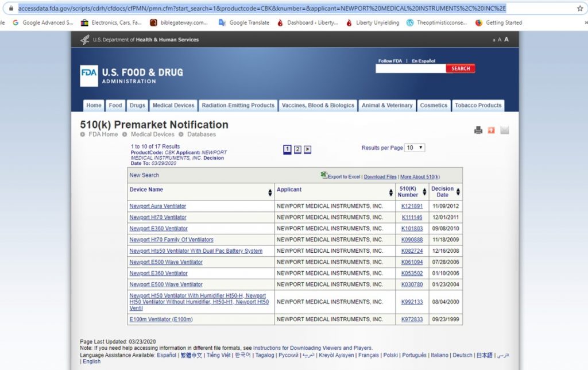Click the En Español link
This screenshot has height=370, width=588.
[x=423, y=61]
